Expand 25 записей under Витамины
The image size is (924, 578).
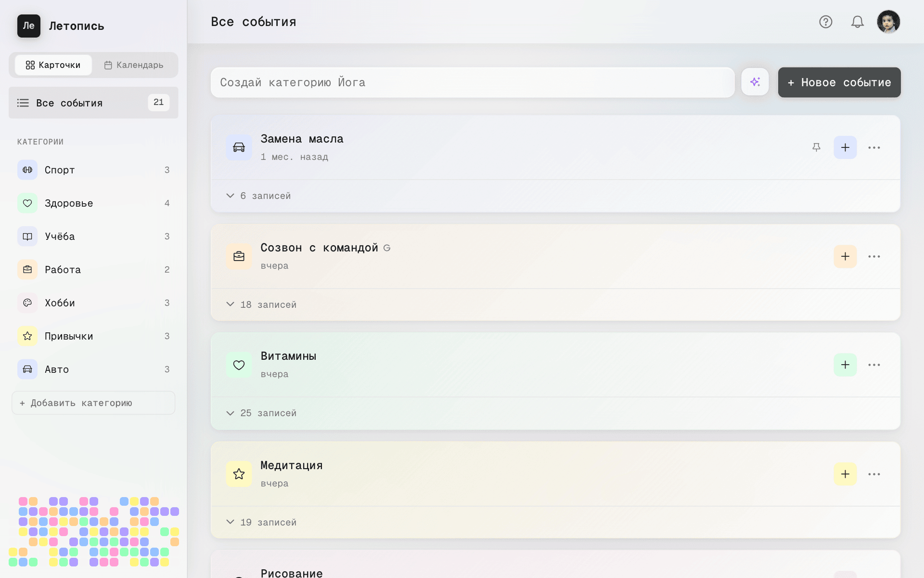261,413
